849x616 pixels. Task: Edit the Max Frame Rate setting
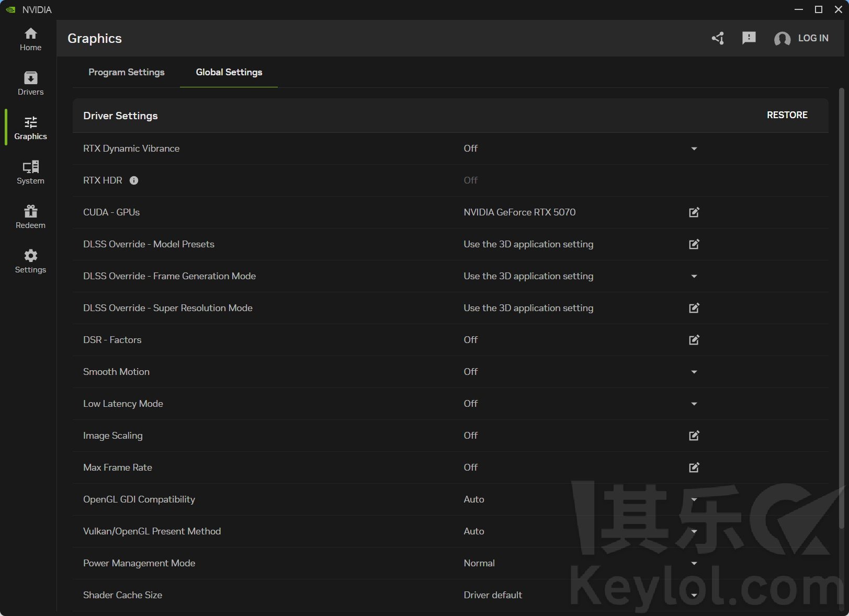[694, 467]
